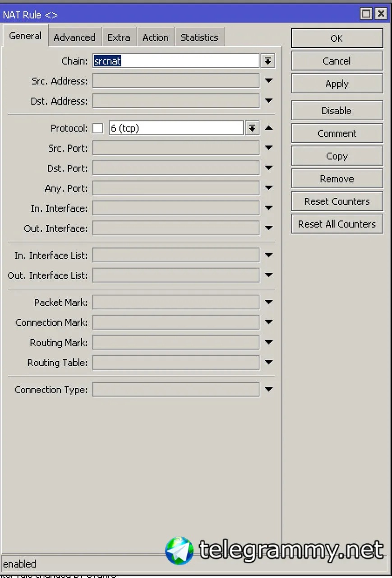
Task: Add a Comment to the rule
Action: click(x=337, y=133)
